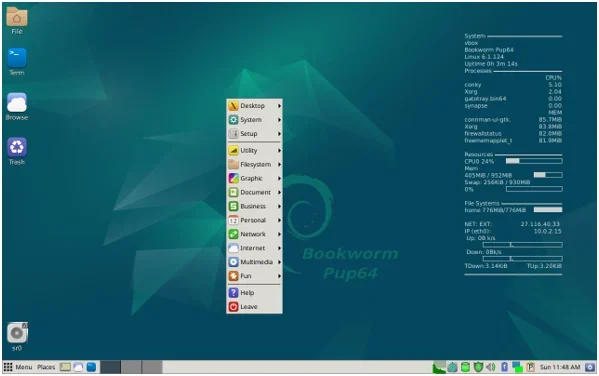Switch to the first workspace in pager

click(110, 367)
